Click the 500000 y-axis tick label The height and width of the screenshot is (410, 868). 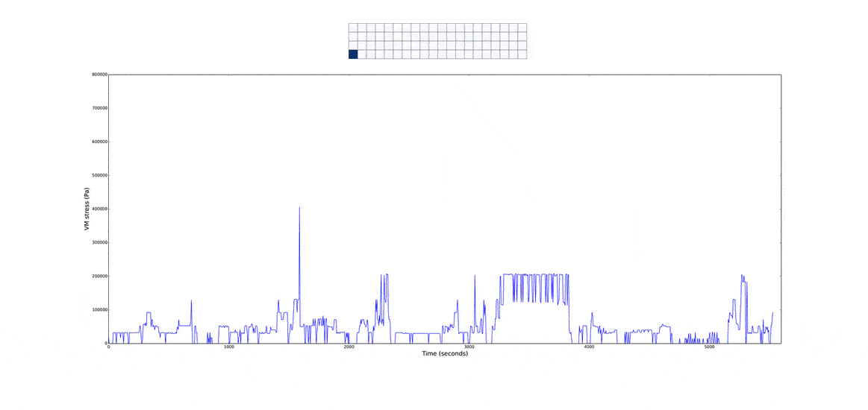(x=98, y=175)
